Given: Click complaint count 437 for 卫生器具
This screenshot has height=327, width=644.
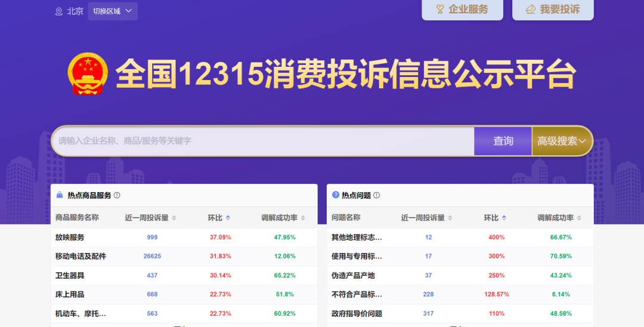Looking at the screenshot, I should pos(152,276).
